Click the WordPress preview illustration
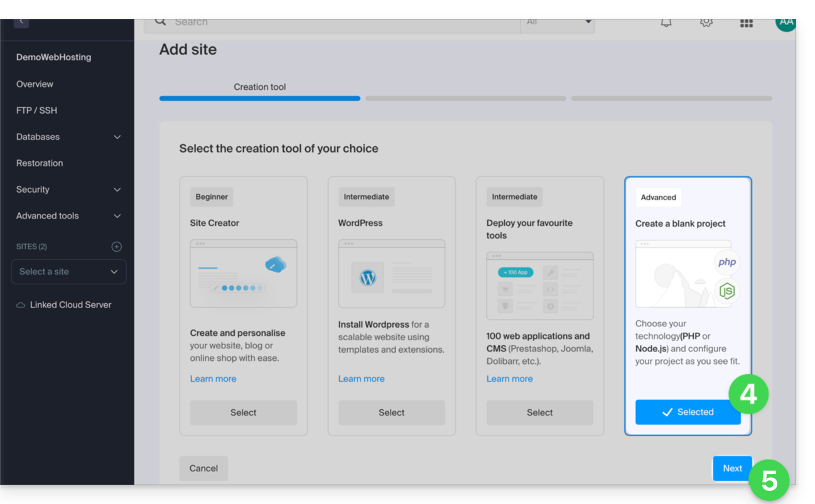Viewport: 815px width, 504px height. coord(391,274)
